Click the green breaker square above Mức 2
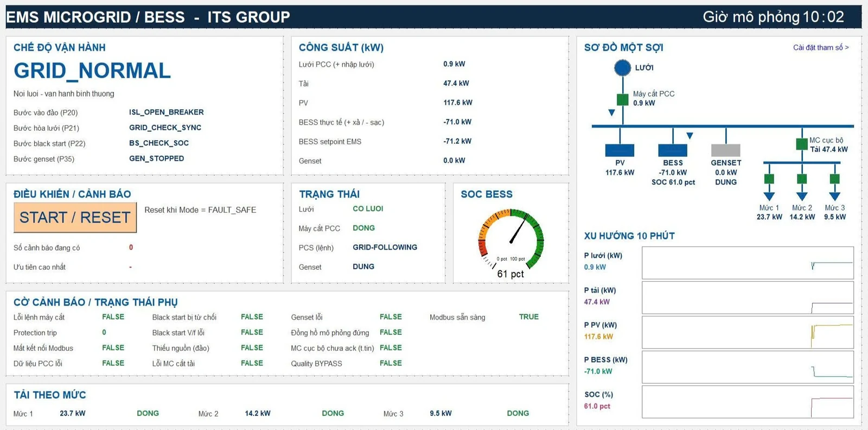The image size is (868, 430). click(x=802, y=179)
